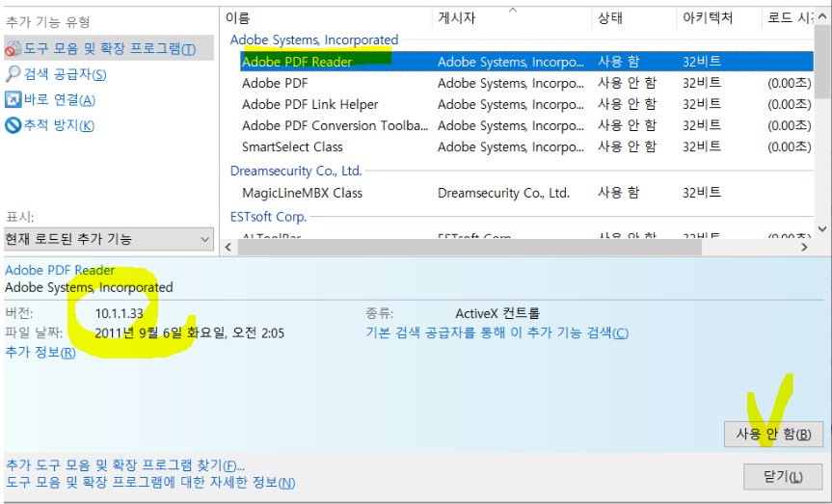The height and width of the screenshot is (504, 832).
Task: Select Toolbars and Extensions icon in add-on types
Action: click(x=13, y=49)
